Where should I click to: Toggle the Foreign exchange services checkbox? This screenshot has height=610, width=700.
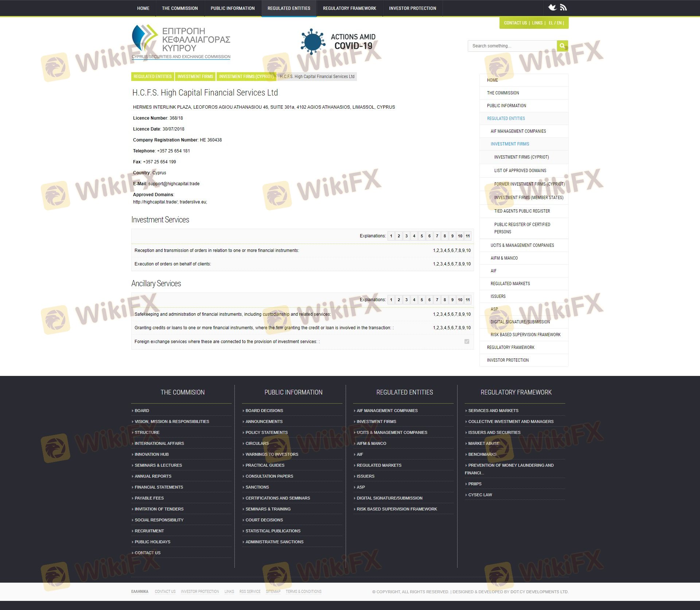point(467,342)
